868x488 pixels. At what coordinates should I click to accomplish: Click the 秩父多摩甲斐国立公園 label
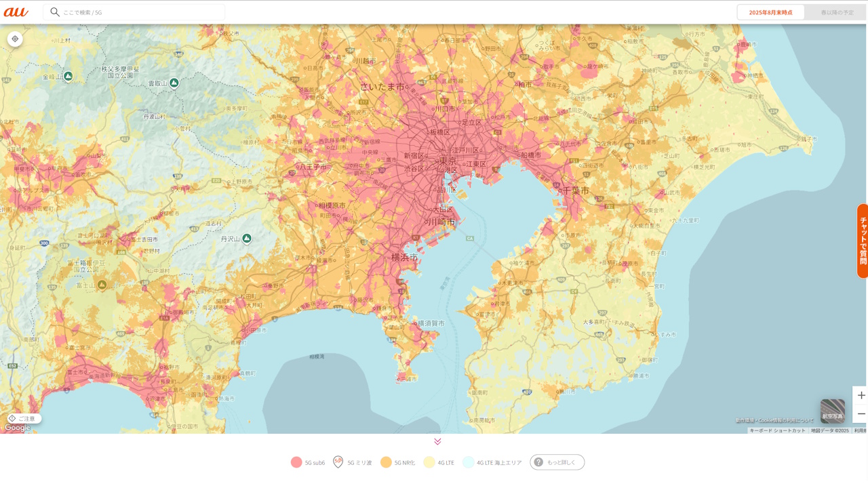click(x=120, y=72)
